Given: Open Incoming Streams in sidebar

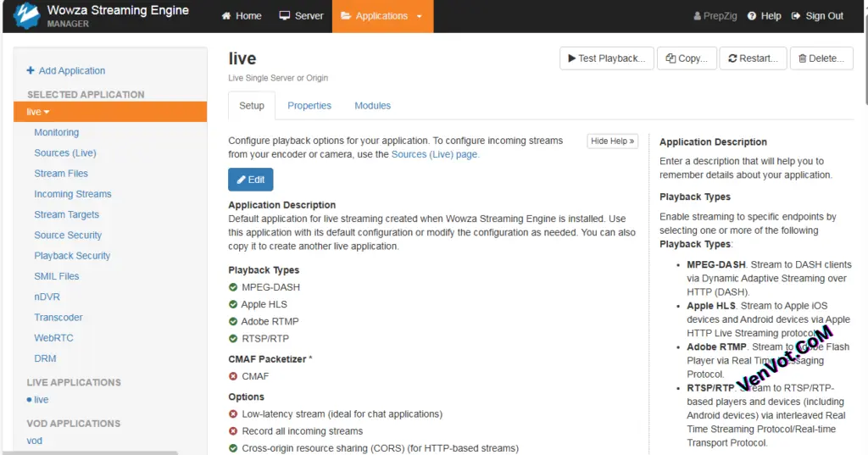Looking at the screenshot, I should tap(73, 194).
